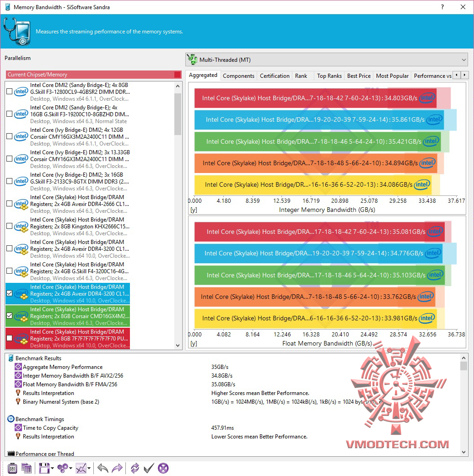Click results panel scrollbar down arrow

click(463, 452)
